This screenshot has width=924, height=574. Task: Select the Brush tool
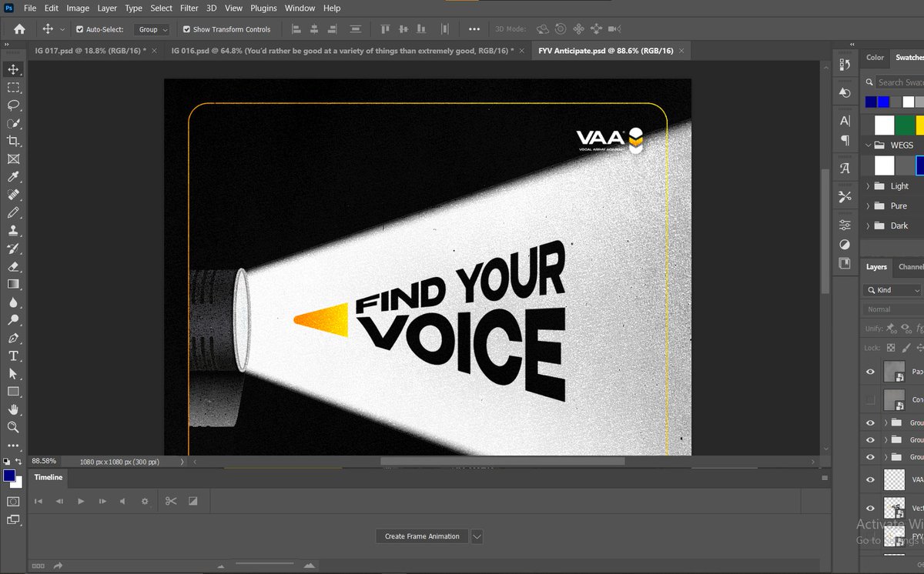(13, 212)
